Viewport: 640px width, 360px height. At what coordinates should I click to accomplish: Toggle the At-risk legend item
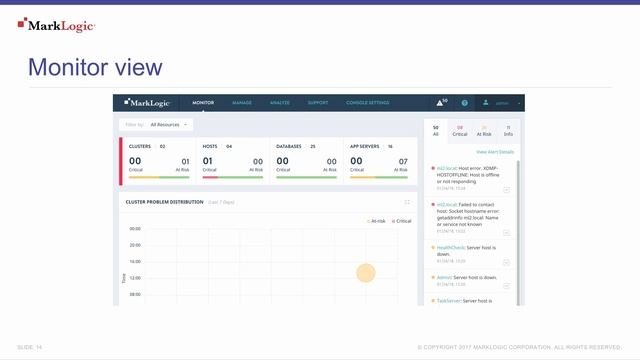376,221
